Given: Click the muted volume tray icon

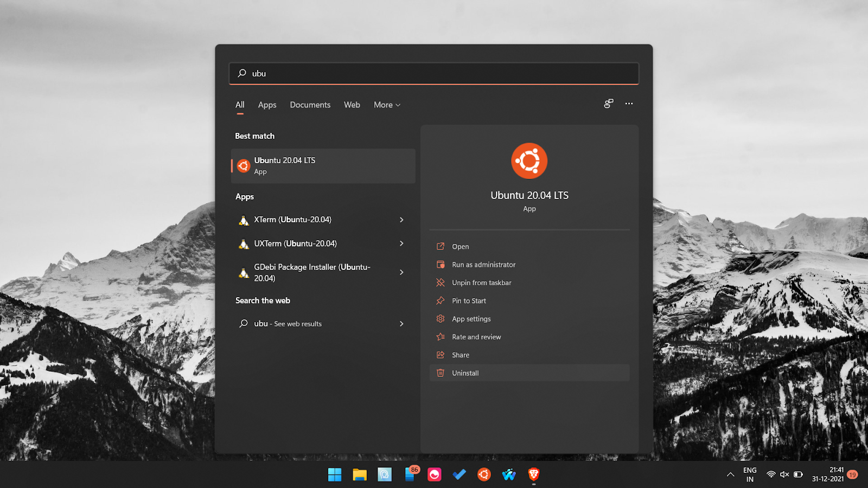Looking at the screenshot, I should pyautogui.click(x=784, y=474).
